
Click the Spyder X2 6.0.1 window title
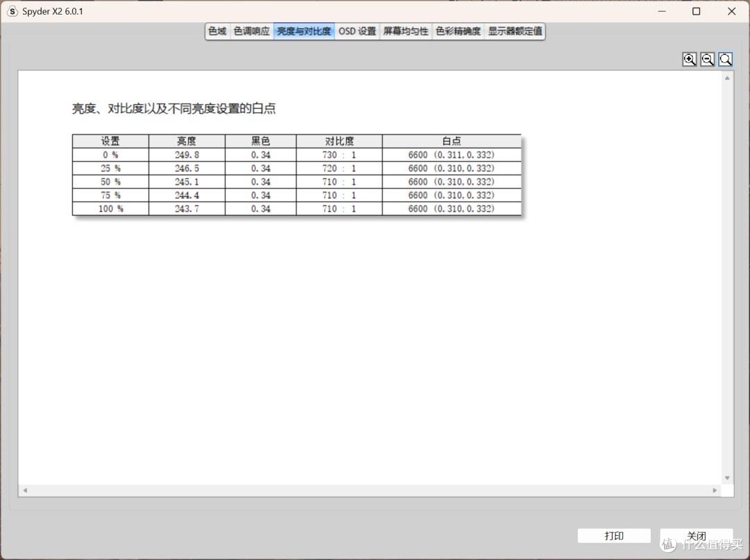tap(53, 12)
